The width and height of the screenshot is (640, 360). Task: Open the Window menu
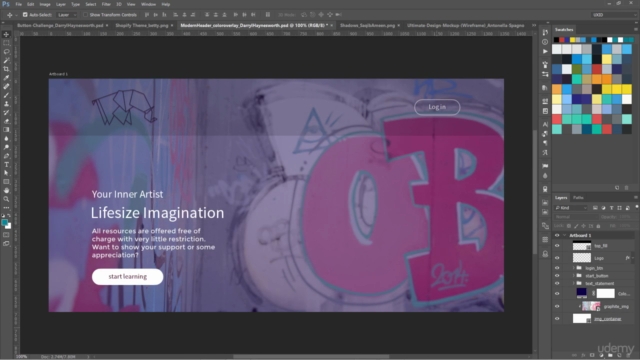coord(148,4)
